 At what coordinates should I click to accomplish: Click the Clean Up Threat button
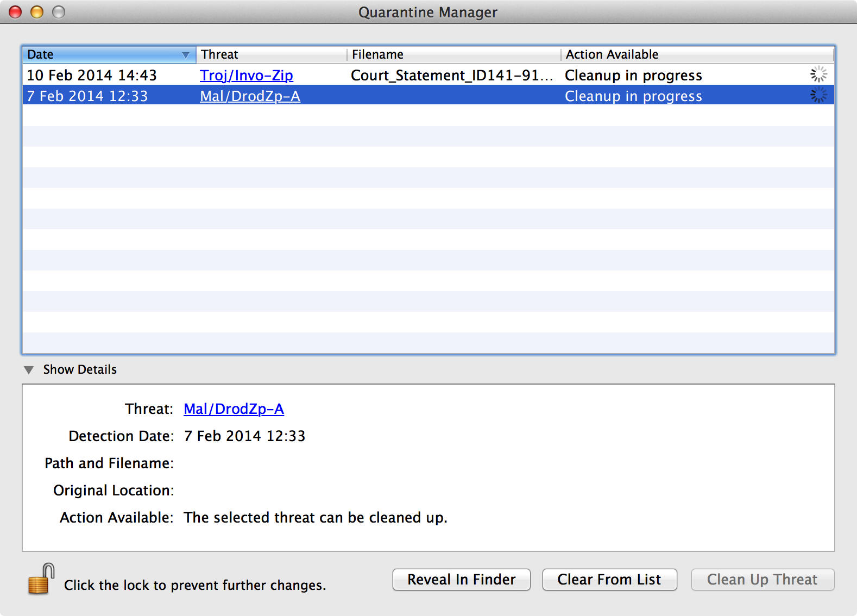[x=763, y=580]
